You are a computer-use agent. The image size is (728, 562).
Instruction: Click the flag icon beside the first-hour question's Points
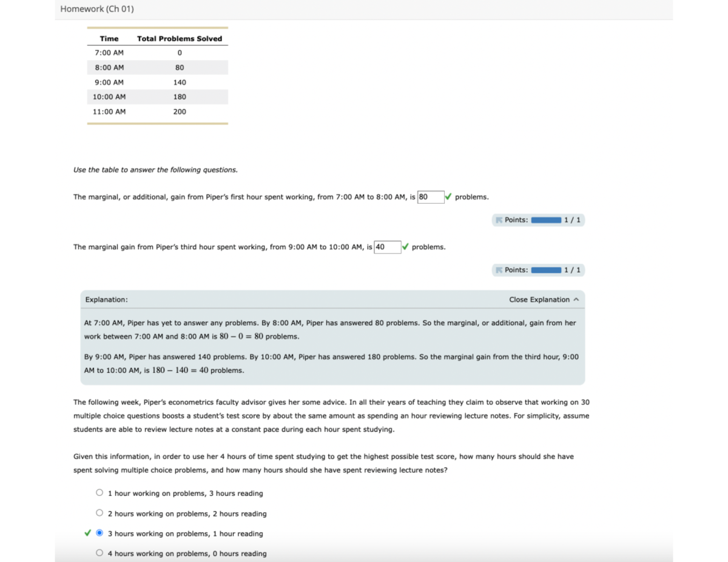coord(499,220)
